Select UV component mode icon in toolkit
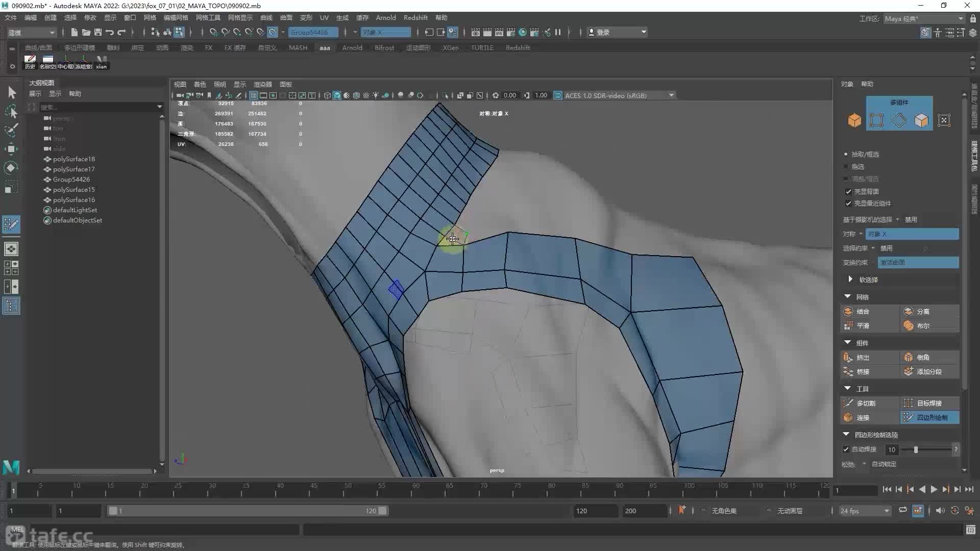 click(x=944, y=120)
